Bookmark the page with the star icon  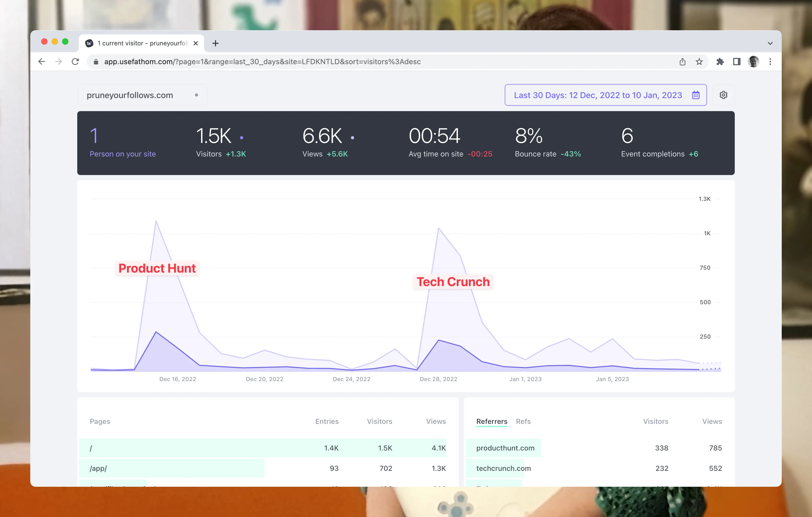point(699,61)
